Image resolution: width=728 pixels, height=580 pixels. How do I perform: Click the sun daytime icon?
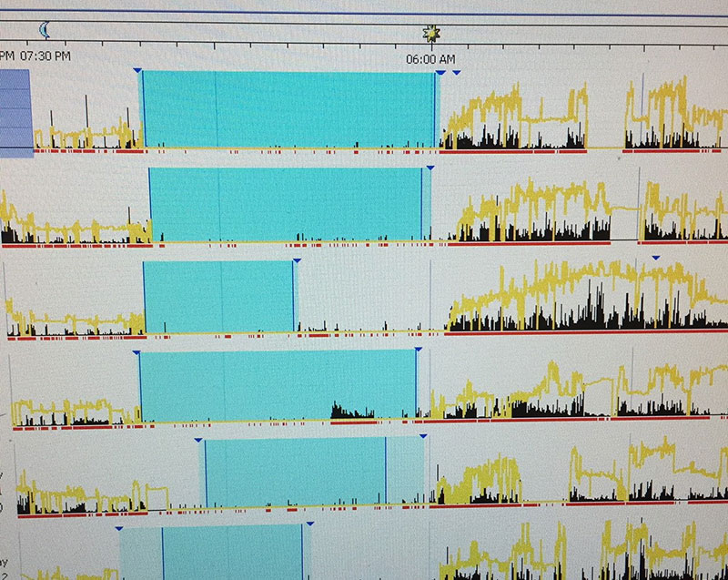pyautogui.click(x=431, y=34)
